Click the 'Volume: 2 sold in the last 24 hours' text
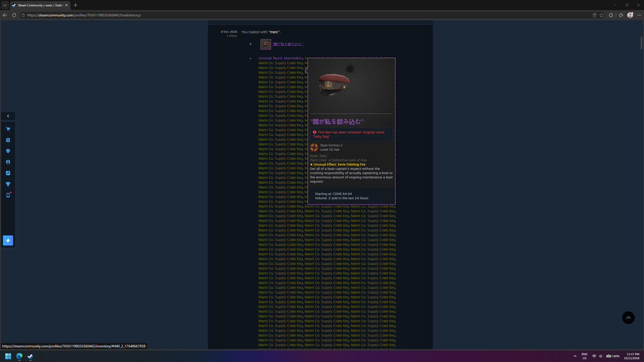This screenshot has height=362, width=644. (342, 198)
